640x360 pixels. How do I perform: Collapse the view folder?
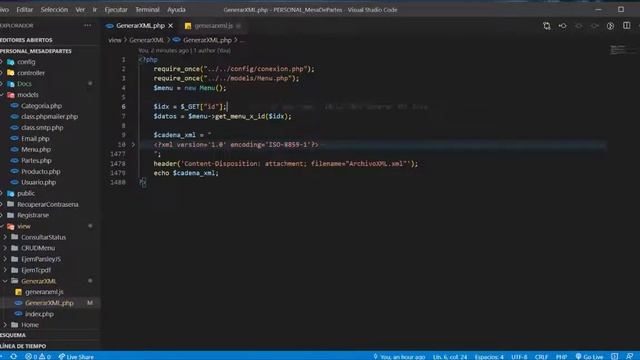click(24, 226)
